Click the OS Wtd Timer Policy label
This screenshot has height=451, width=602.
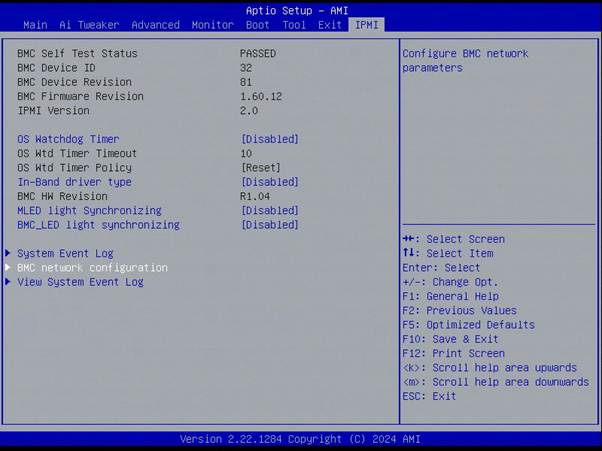click(x=74, y=168)
